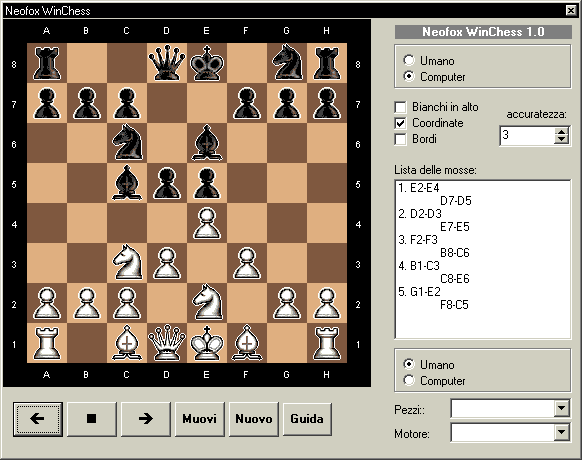582x460 pixels.
Task: Select the black pawn on F7
Action: [247, 103]
